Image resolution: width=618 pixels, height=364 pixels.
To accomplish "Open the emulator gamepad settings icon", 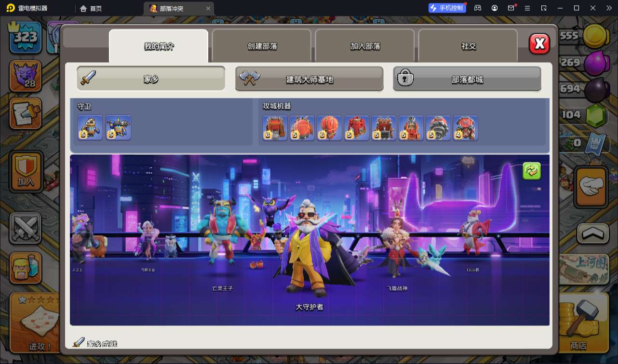I will pos(478,8).
